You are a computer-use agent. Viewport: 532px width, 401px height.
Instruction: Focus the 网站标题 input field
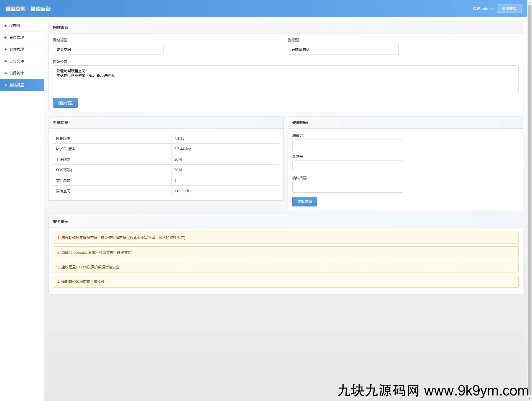tap(108, 50)
